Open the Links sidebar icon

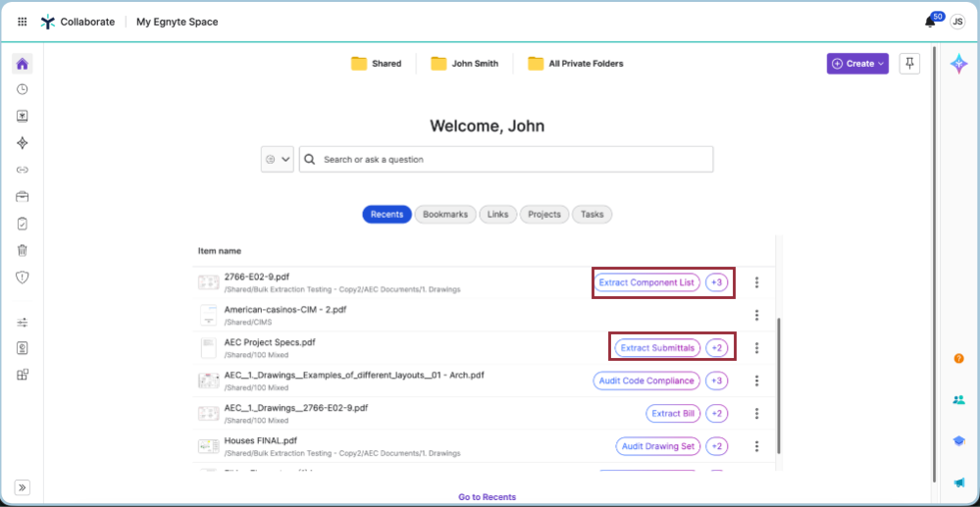click(x=22, y=170)
